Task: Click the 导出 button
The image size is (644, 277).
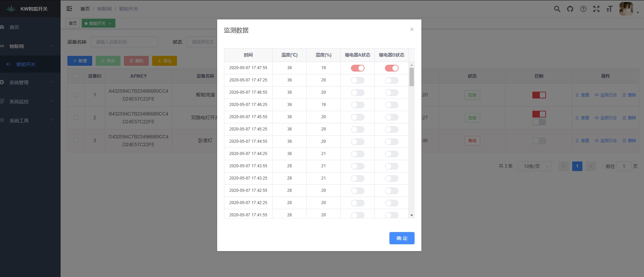Action: point(164,61)
